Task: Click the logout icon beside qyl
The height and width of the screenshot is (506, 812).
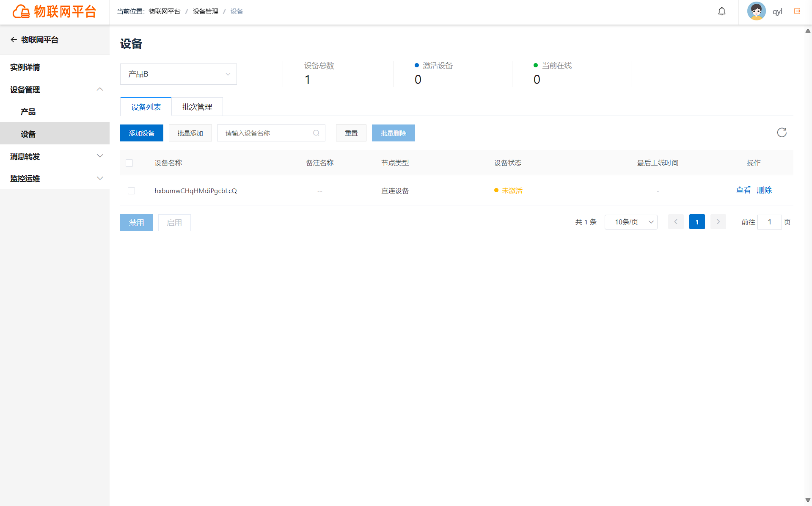Action: coord(797,11)
